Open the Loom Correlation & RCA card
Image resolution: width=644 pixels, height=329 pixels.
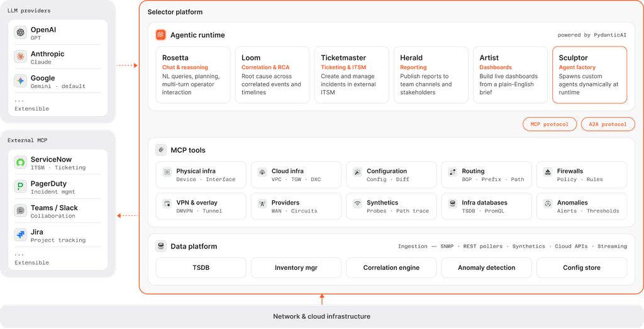[x=272, y=75]
